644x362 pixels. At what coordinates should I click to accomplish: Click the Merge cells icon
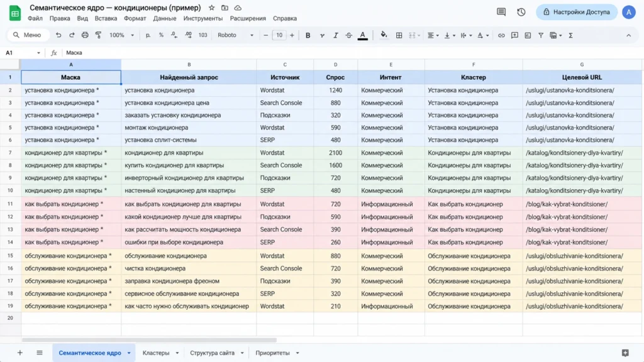tap(413, 35)
